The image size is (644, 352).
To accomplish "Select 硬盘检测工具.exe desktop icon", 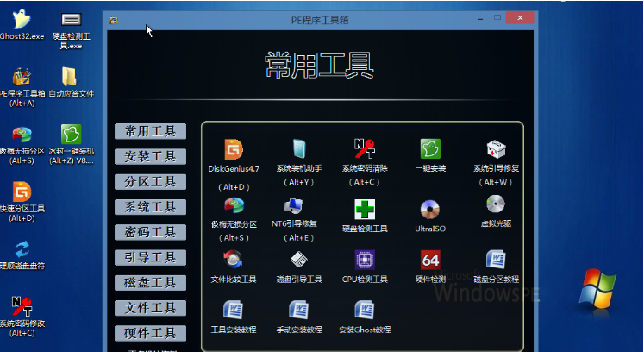I will point(71,30).
